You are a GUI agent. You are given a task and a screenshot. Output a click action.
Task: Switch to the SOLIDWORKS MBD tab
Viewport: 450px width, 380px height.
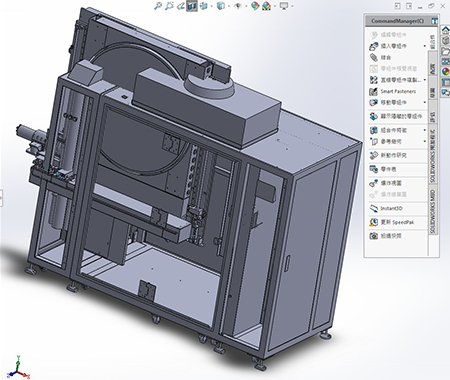pos(433,211)
